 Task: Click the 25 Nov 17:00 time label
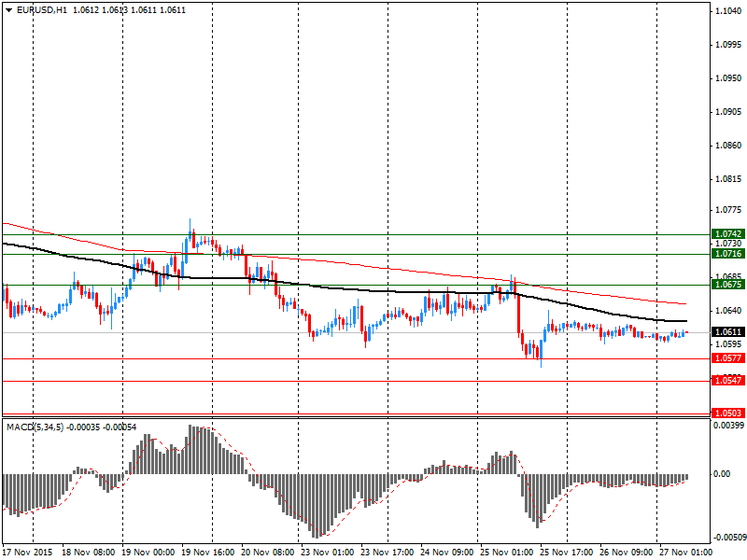point(566,553)
